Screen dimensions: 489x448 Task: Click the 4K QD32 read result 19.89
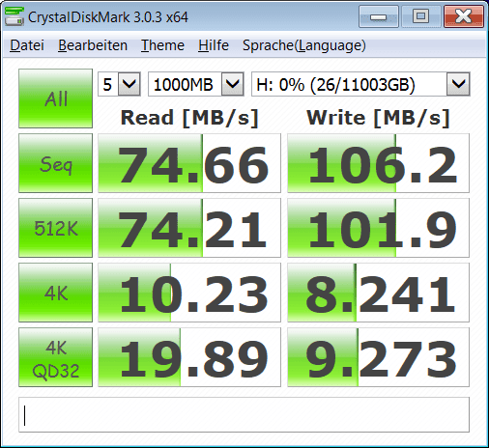tap(189, 357)
